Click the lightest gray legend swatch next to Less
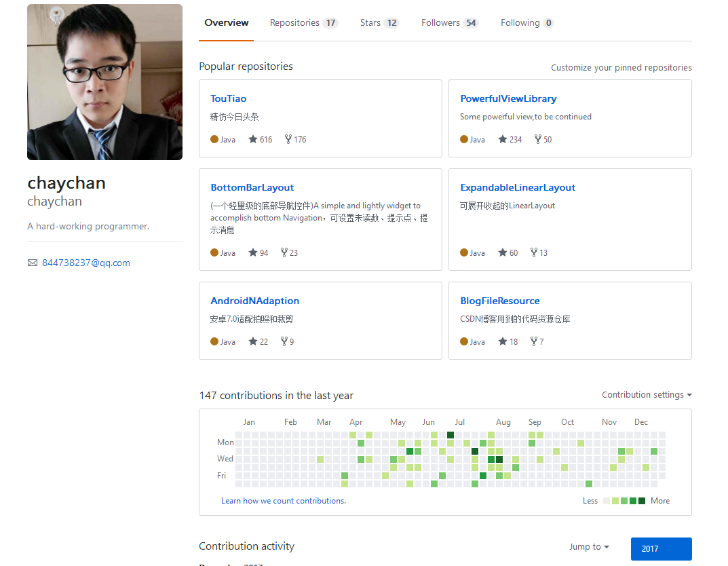The width and height of the screenshot is (728, 566). point(607,501)
